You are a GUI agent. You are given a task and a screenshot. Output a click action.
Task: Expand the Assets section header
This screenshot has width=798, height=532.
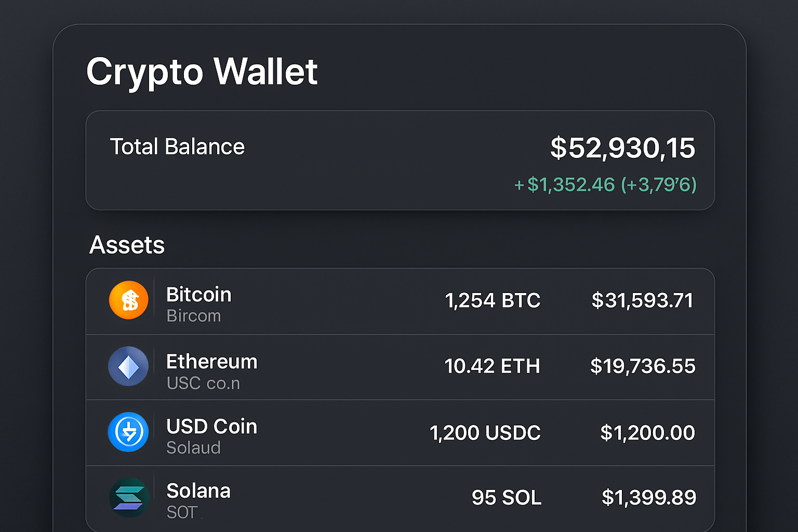(127, 245)
